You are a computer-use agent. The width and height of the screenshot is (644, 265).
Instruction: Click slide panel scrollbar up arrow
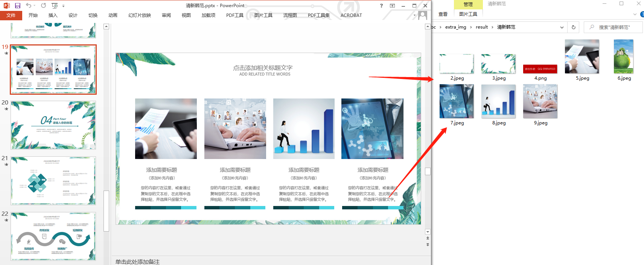pos(106,27)
